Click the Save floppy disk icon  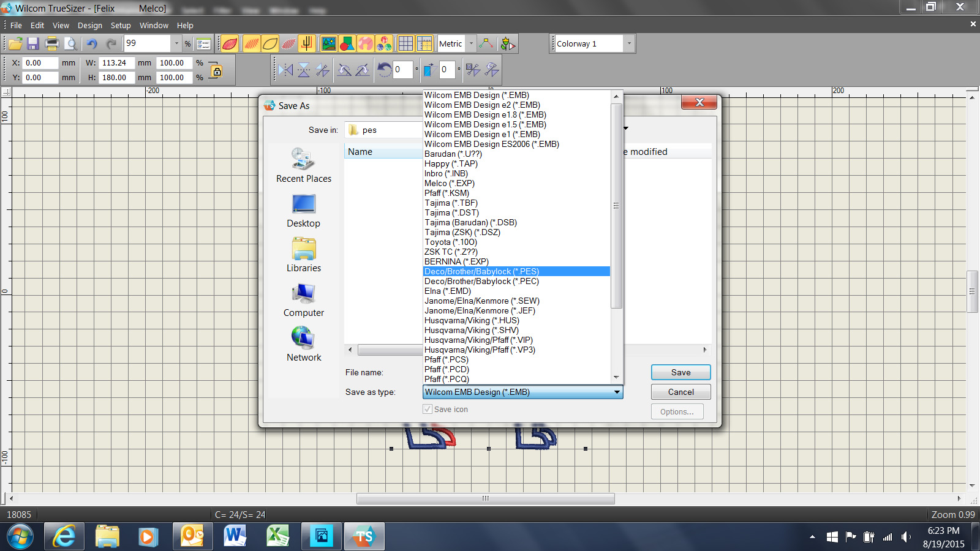click(33, 43)
